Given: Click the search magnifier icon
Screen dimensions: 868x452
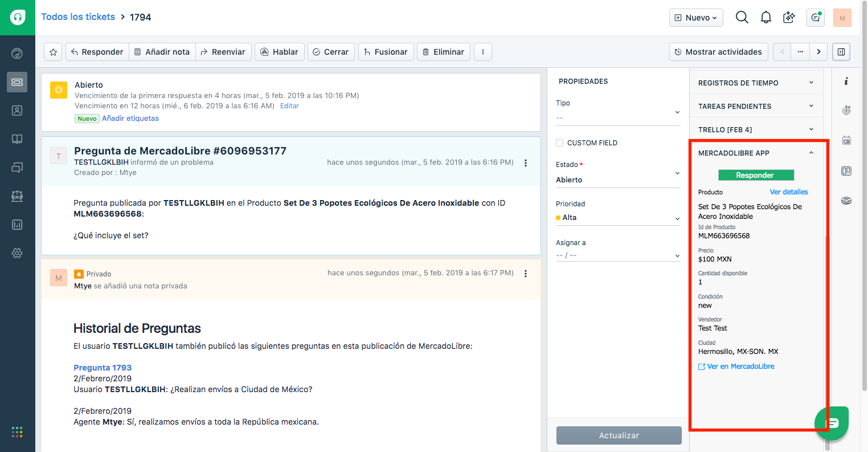Looking at the screenshot, I should pos(742,18).
